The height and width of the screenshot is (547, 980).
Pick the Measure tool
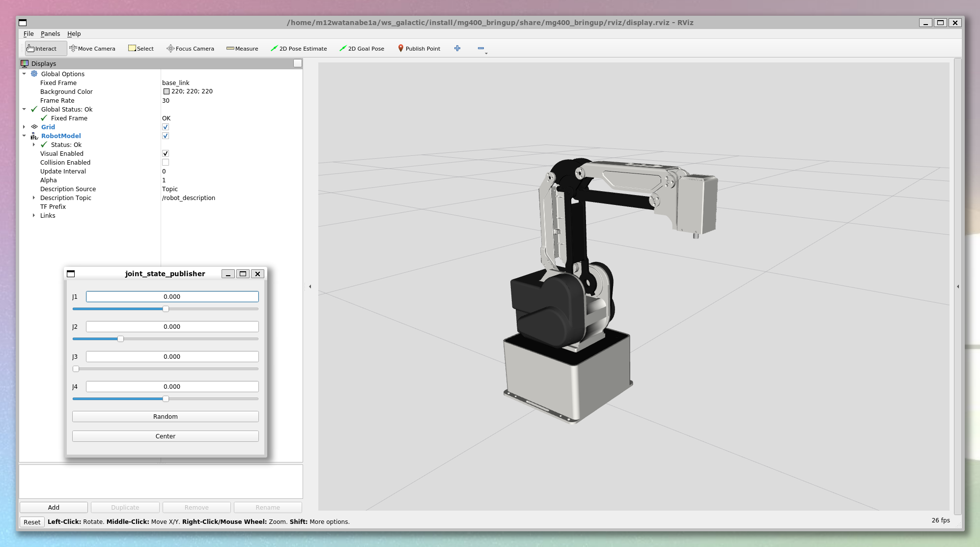242,49
